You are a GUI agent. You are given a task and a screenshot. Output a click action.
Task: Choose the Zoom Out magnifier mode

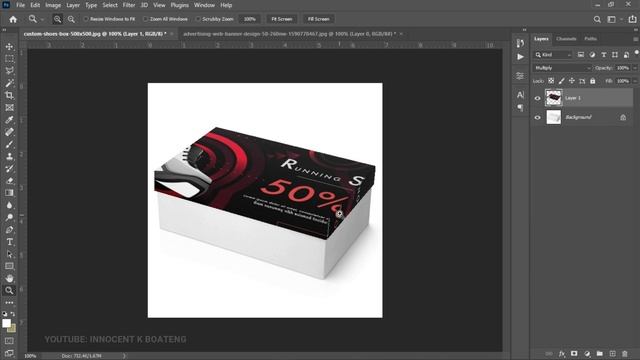tap(71, 19)
